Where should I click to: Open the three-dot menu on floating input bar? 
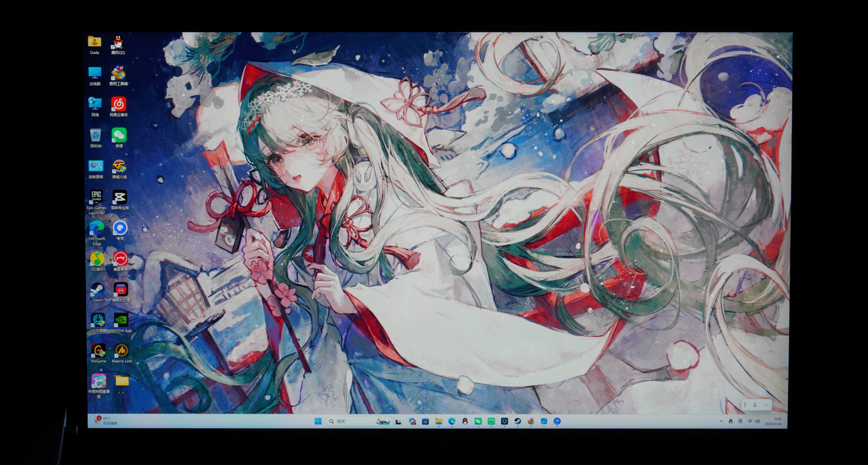(x=766, y=405)
